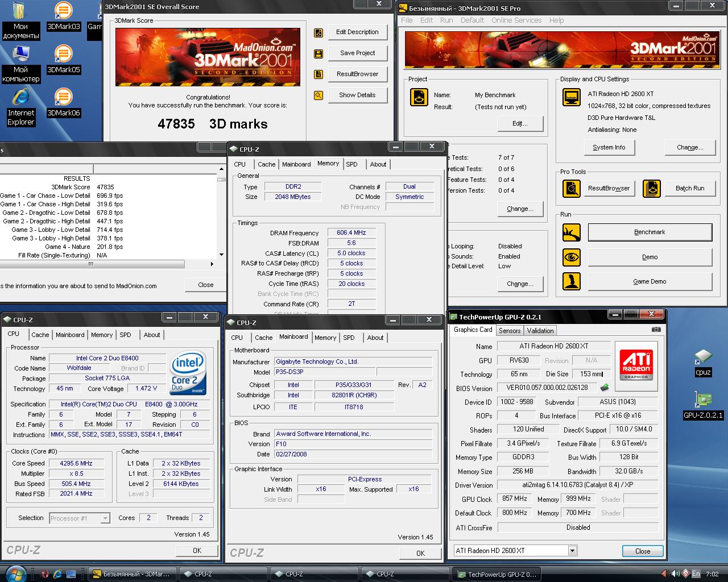Viewport: 728px width, 582px height.
Task: Click the Edit Description button
Action: pos(357,32)
